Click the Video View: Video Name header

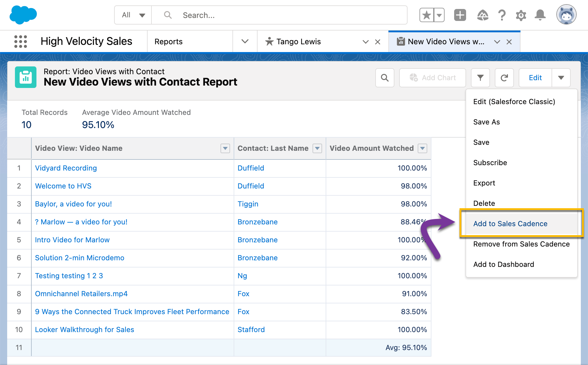pyautogui.click(x=79, y=148)
